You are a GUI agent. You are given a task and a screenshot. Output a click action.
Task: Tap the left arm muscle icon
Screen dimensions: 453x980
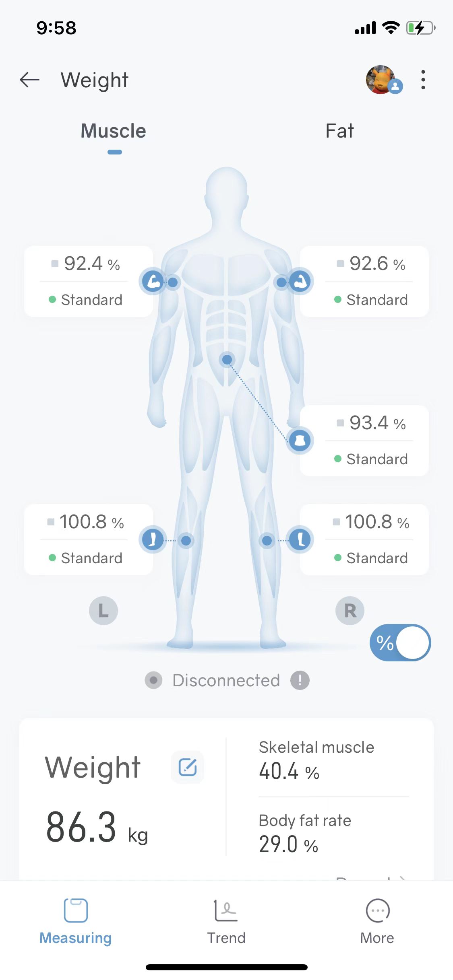tap(153, 281)
